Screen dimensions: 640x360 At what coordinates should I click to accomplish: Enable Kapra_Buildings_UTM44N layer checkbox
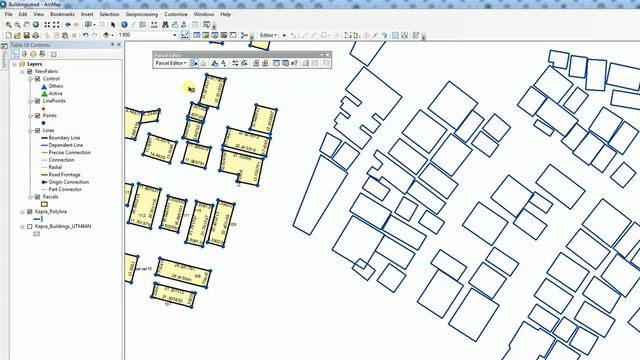pyautogui.click(x=29, y=227)
